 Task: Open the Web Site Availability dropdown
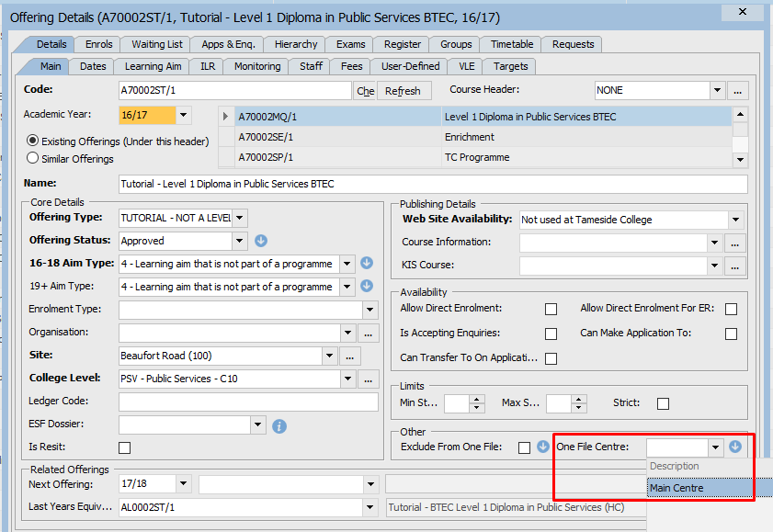(x=735, y=220)
